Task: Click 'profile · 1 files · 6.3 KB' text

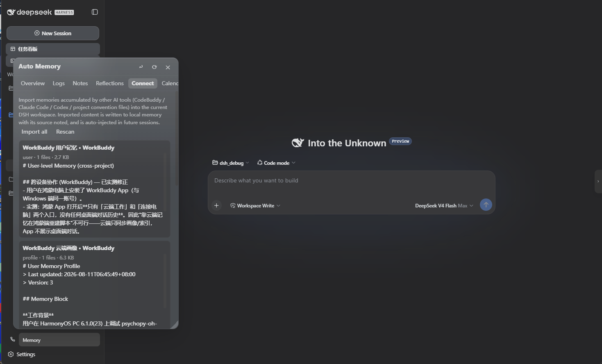Action: pyautogui.click(x=48, y=257)
